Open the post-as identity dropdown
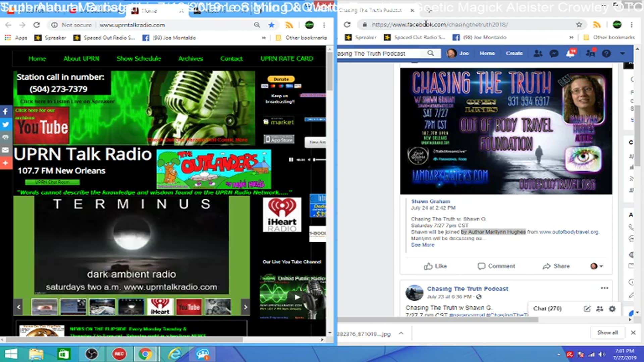Screen dimensions: 644x362 [597, 266]
